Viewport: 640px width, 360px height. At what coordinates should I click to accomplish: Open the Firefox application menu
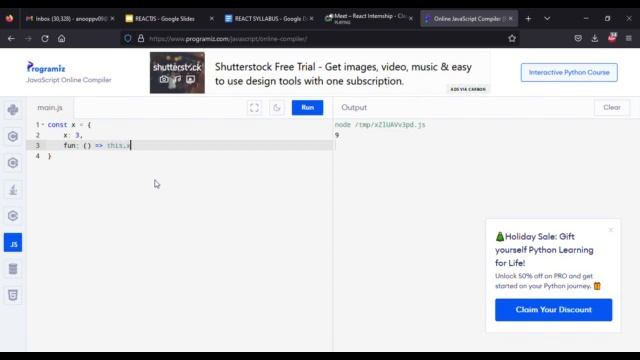coord(629,39)
